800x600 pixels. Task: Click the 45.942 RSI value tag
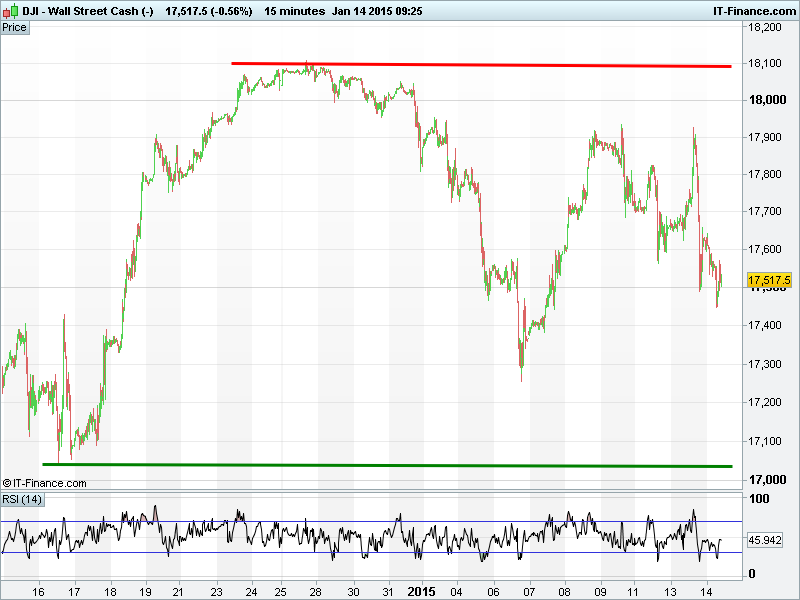point(766,541)
